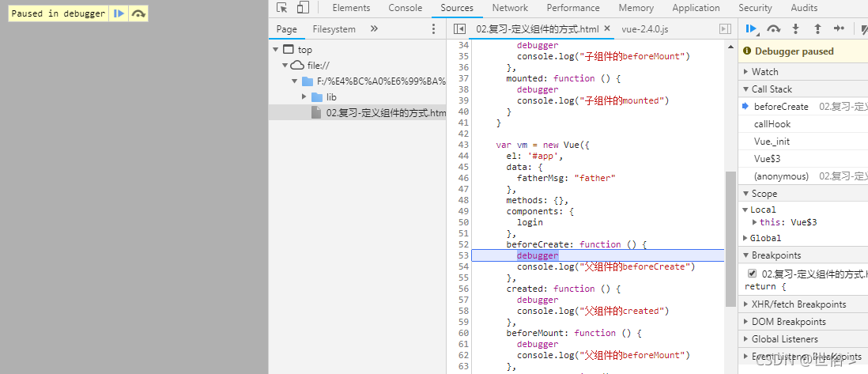868x374 pixels.
Task: Collapse the Local scope
Action: click(x=745, y=210)
